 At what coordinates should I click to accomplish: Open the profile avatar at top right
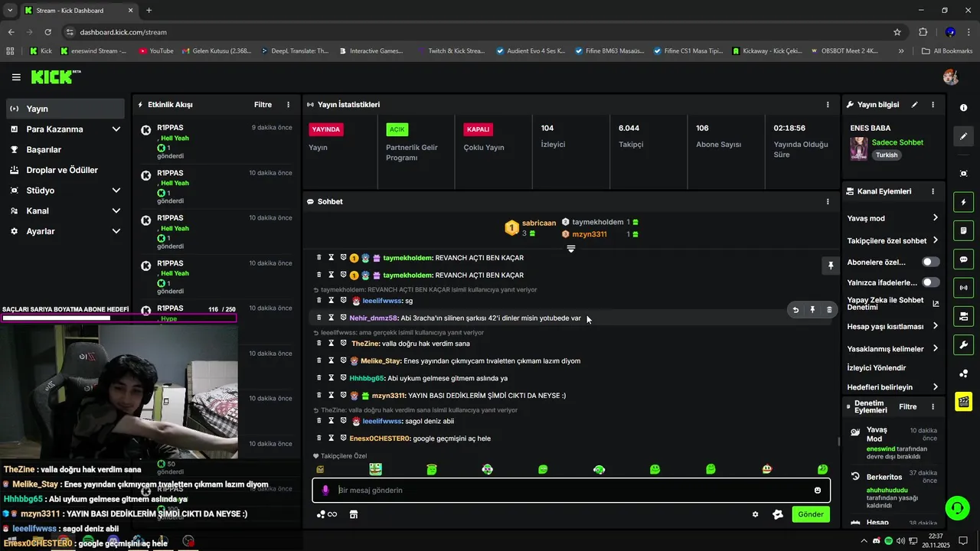tap(951, 77)
